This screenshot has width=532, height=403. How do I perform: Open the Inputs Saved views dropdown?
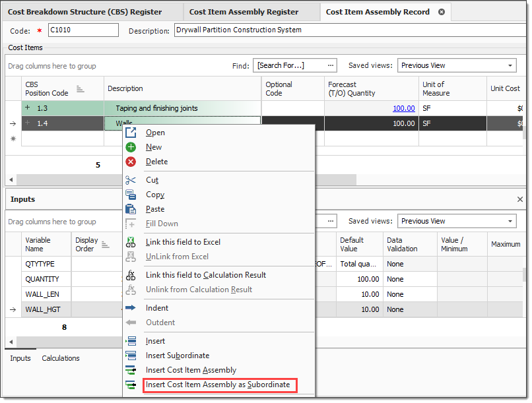(x=511, y=221)
